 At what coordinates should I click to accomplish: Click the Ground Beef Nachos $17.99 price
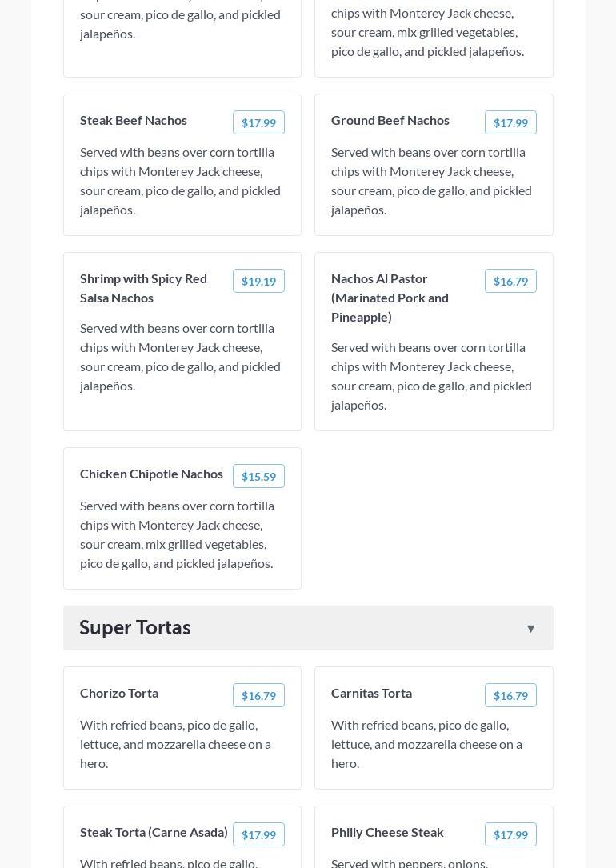click(510, 122)
